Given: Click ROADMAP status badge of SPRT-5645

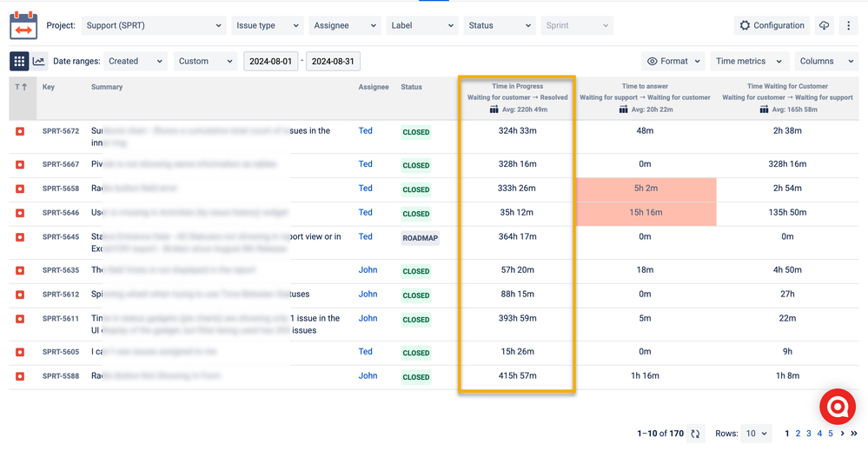Looking at the screenshot, I should tap(421, 238).
